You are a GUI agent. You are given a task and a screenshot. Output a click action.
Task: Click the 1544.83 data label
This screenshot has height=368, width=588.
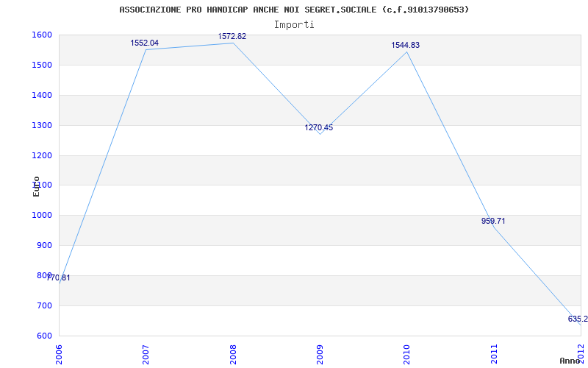pos(406,46)
